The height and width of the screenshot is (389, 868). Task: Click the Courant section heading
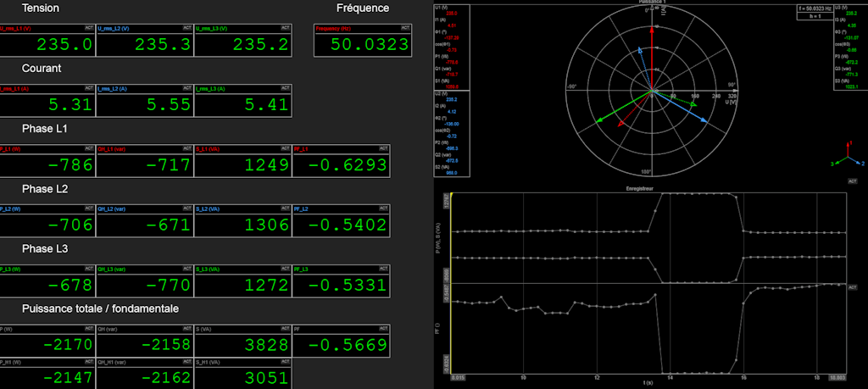pos(42,69)
